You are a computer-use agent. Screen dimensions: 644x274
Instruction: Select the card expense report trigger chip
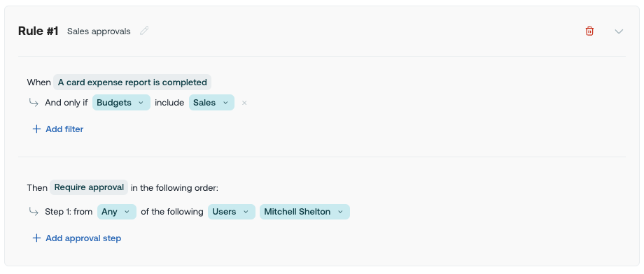point(132,82)
